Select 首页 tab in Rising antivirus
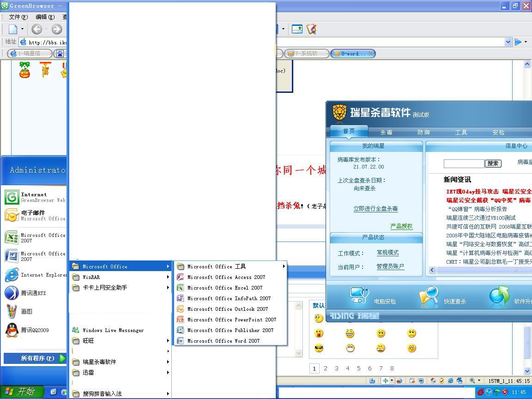The width and height of the screenshot is (532, 399). (x=349, y=131)
